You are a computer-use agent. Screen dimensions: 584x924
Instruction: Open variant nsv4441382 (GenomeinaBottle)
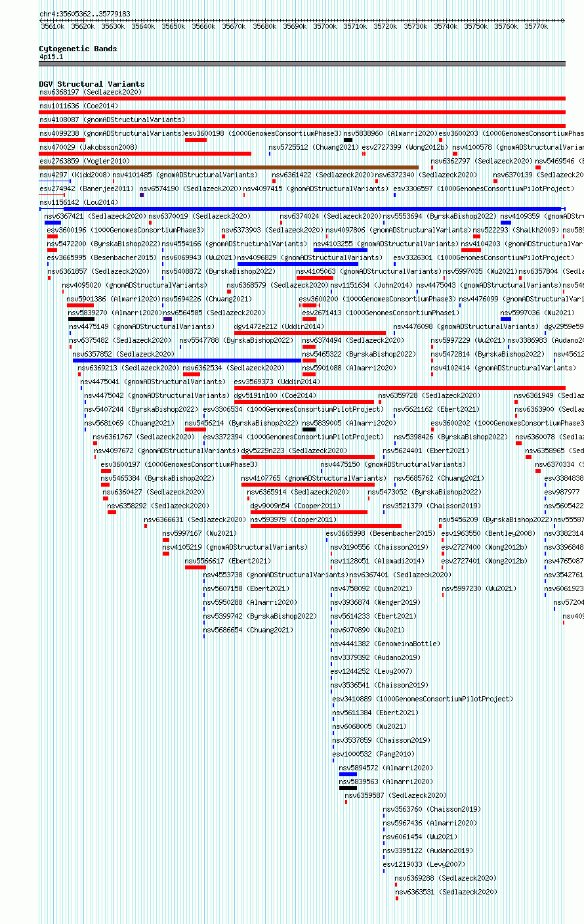(x=385, y=644)
